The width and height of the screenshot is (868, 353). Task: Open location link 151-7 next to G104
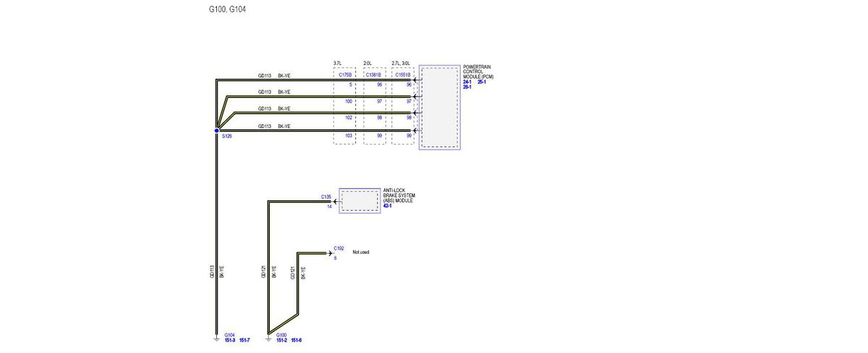coord(244,340)
